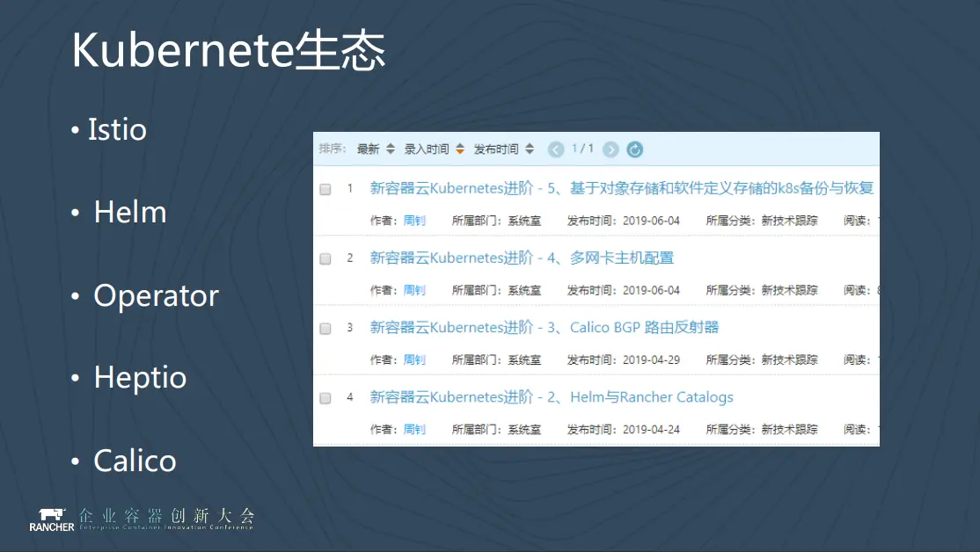Click the Operator bullet text
The width and height of the screenshot is (980, 552).
pos(157,296)
